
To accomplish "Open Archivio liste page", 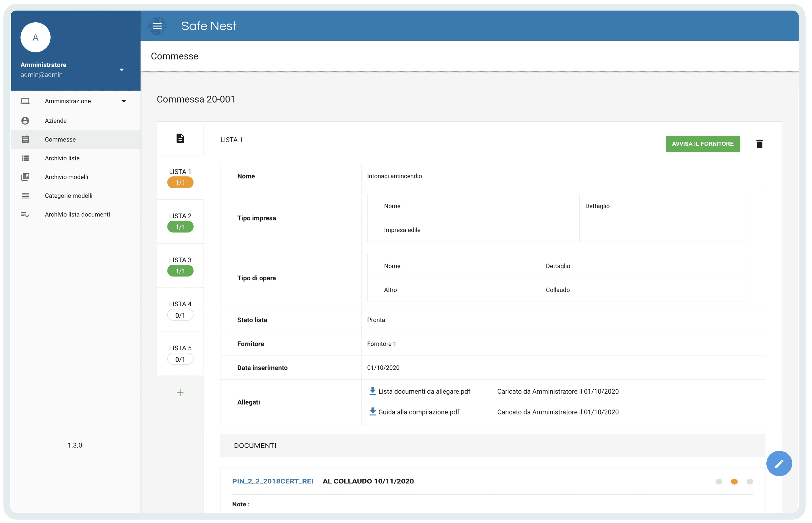I will click(x=76, y=158).
